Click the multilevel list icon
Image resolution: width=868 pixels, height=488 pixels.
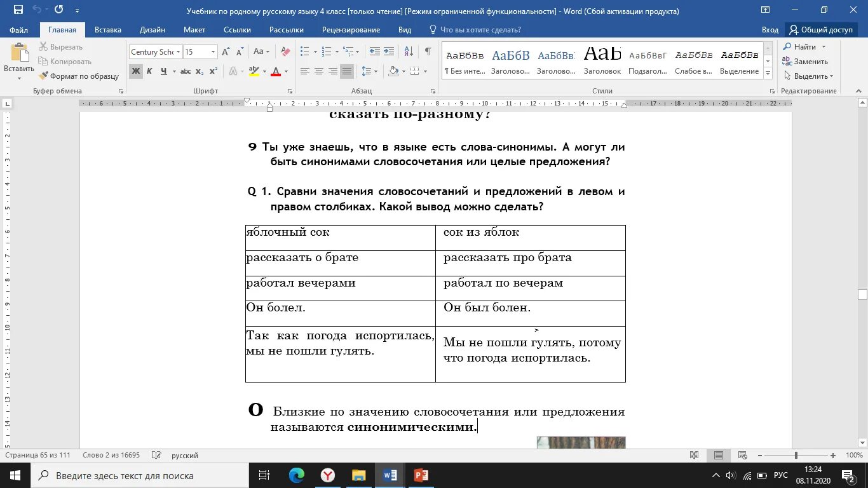click(348, 52)
